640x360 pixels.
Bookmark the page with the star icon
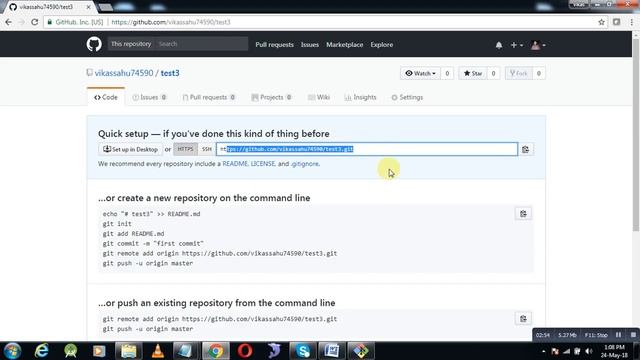[601, 22]
